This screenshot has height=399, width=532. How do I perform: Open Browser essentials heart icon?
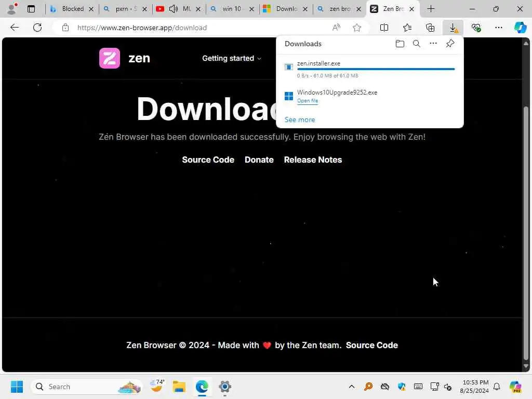(476, 28)
